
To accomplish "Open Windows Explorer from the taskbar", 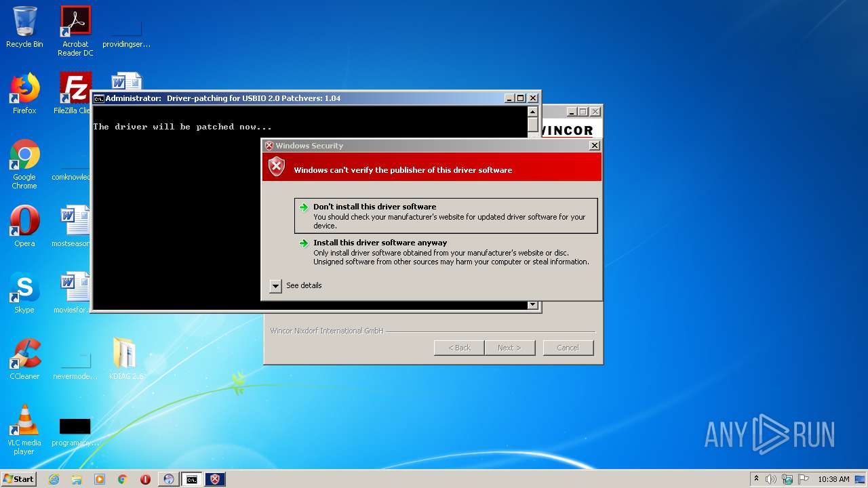I will coord(77,479).
